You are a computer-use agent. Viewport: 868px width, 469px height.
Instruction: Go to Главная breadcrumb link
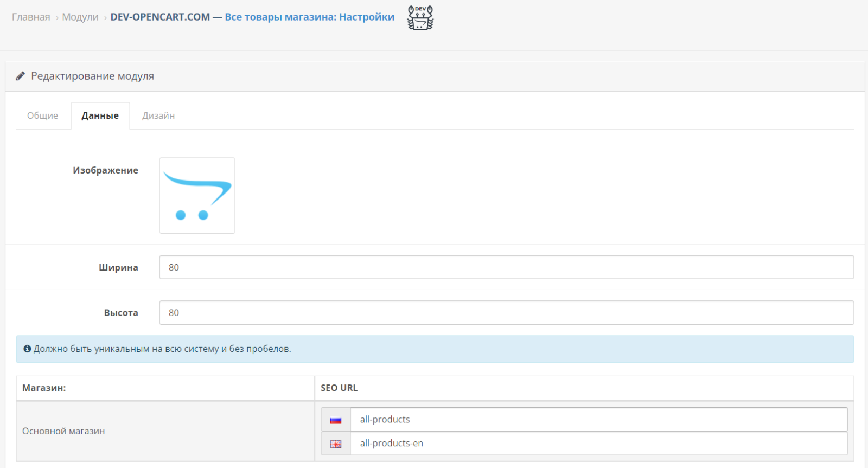[x=31, y=17]
